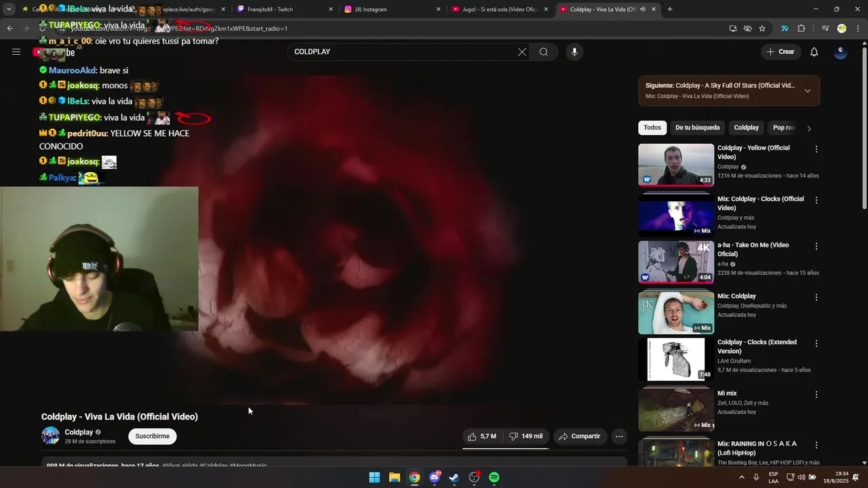The image size is (868, 488).
Task: Open the Windows notification bell
Action: coord(856,478)
